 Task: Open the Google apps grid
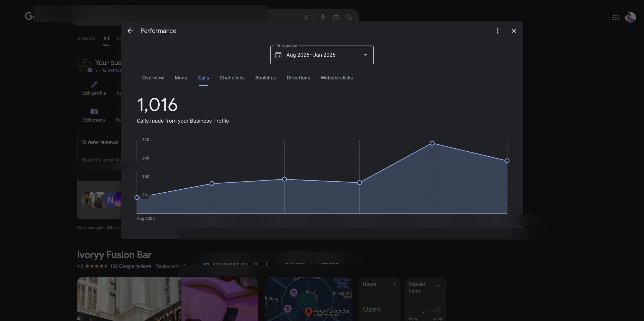(616, 17)
